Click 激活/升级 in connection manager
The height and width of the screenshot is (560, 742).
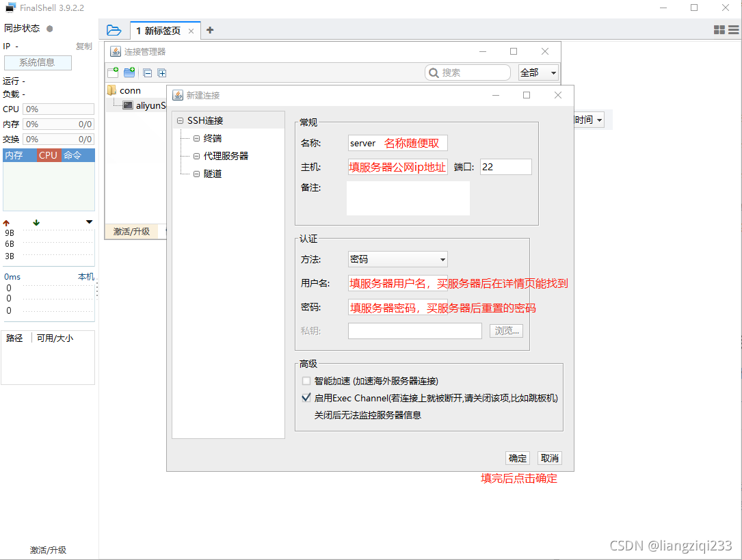131,231
